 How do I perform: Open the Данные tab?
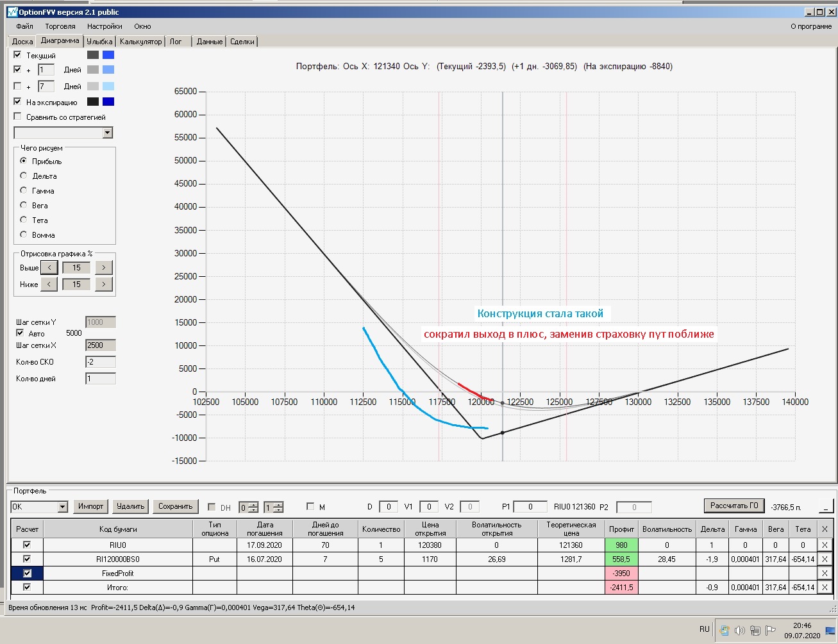[x=210, y=42]
